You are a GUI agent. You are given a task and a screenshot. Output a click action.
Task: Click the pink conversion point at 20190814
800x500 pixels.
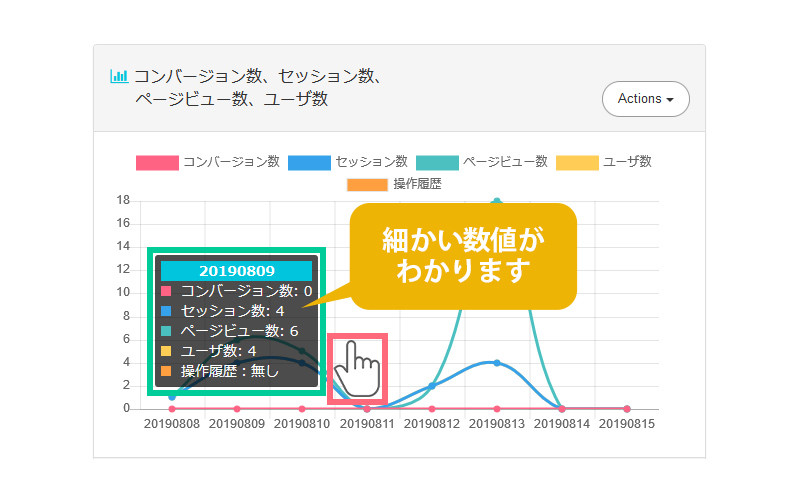click(x=562, y=408)
